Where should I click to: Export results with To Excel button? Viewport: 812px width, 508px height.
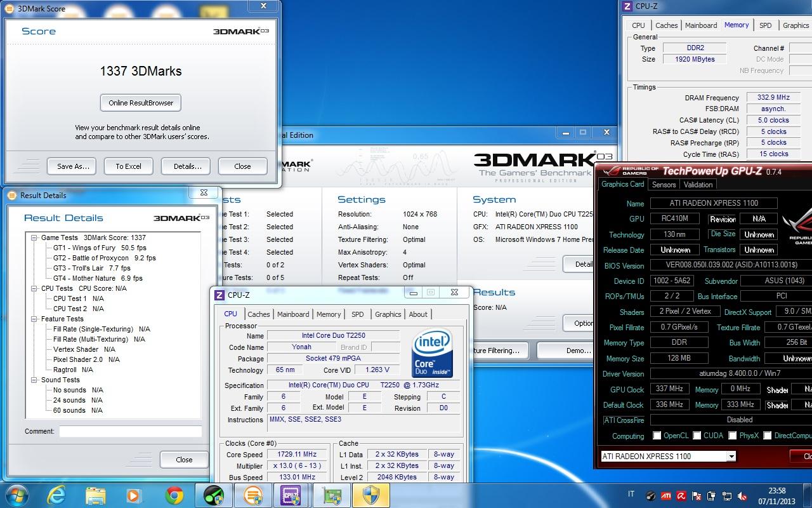(x=129, y=166)
